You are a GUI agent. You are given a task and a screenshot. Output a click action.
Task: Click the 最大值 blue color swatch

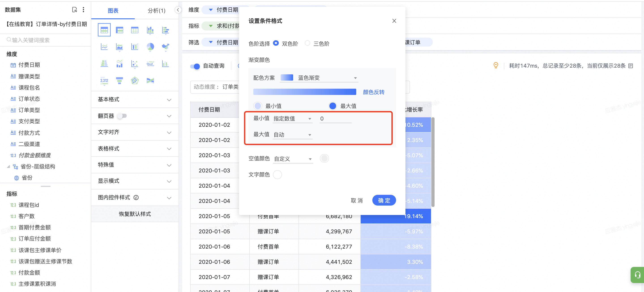click(333, 106)
